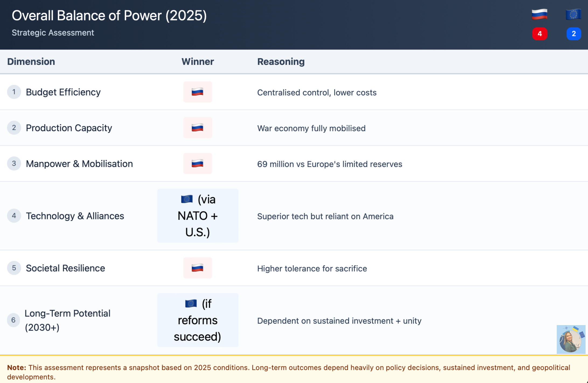Click Production Capacity Russian flag winner
The height and width of the screenshot is (383, 588).
(x=197, y=128)
